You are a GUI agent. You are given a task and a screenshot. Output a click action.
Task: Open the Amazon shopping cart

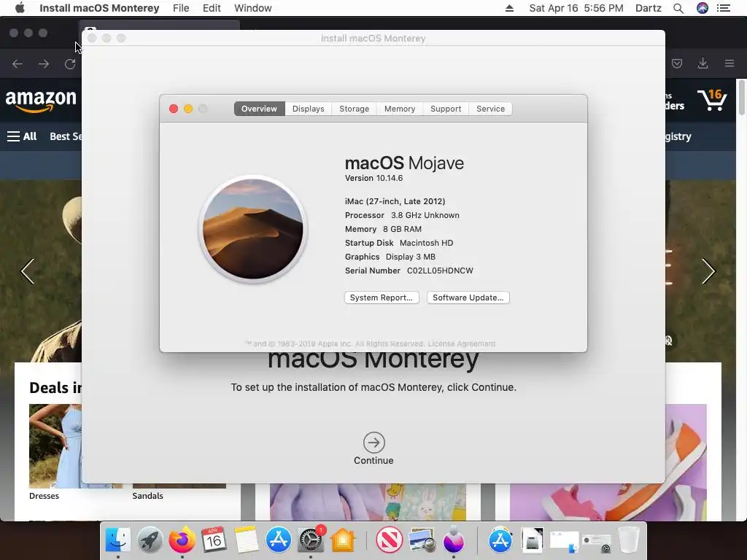[x=712, y=100]
